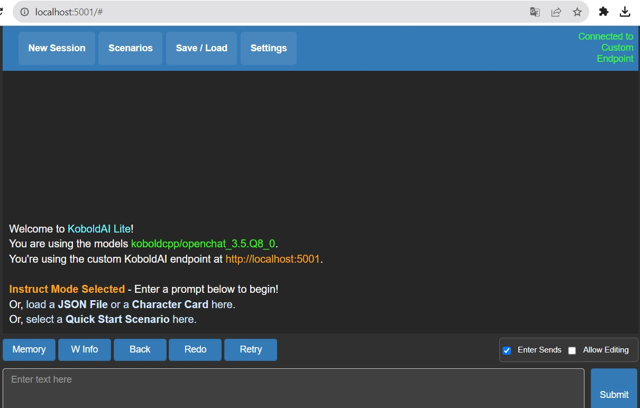
Task: Click the Instruct Mode Selected text
Action: (67, 289)
